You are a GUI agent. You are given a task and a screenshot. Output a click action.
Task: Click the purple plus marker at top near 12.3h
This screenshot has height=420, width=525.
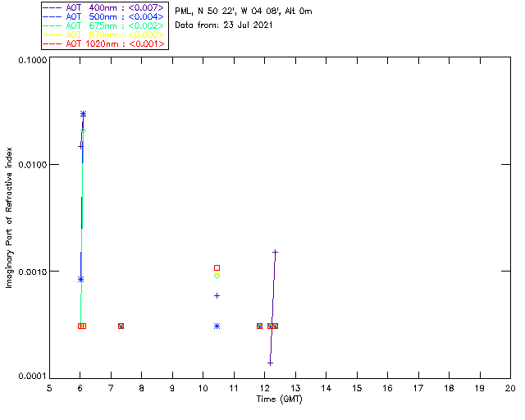[x=276, y=252]
